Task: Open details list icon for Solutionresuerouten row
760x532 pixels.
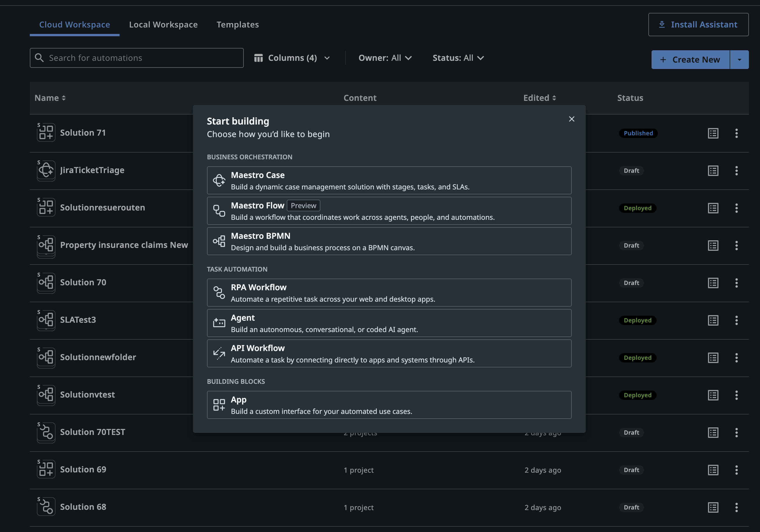Action: coord(713,208)
